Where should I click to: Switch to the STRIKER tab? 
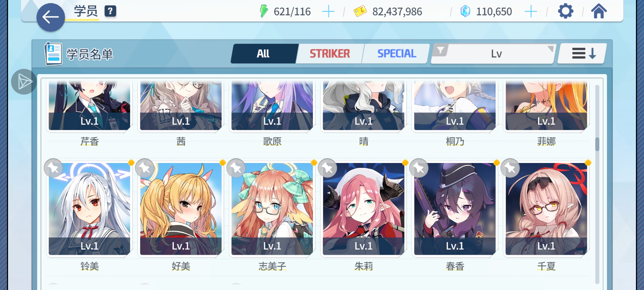[x=330, y=54]
